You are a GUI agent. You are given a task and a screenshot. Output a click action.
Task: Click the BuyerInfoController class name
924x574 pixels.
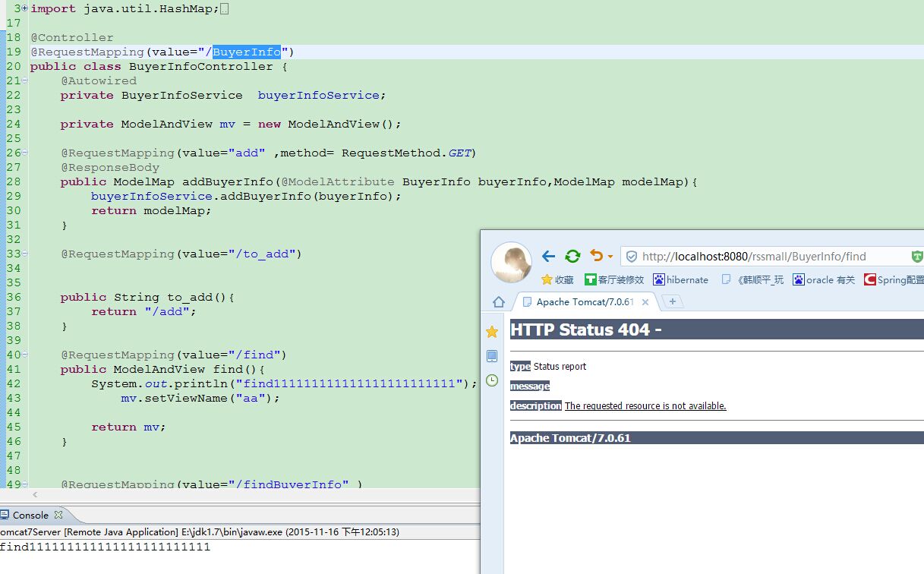pyautogui.click(x=200, y=66)
